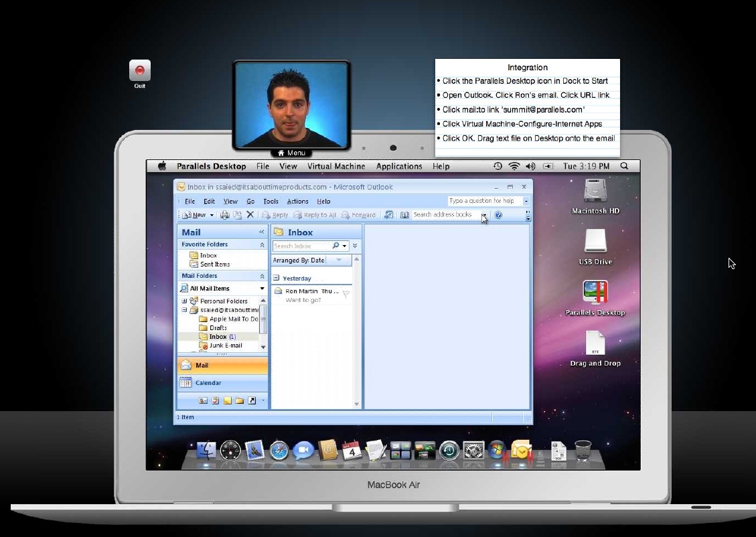Expand the Query Builder chevron beside search
Image resolution: width=756 pixels, height=537 pixels.
(355, 246)
